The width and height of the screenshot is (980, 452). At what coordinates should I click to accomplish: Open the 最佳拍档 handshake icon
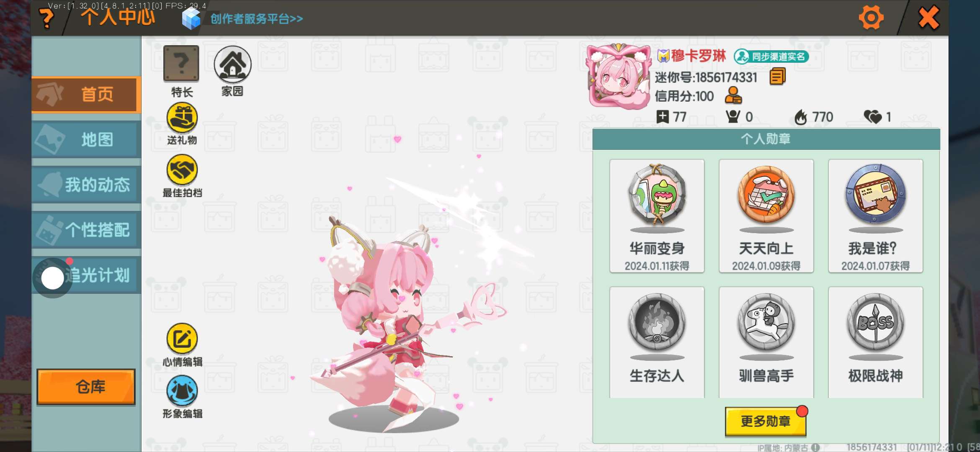coord(182,170)
